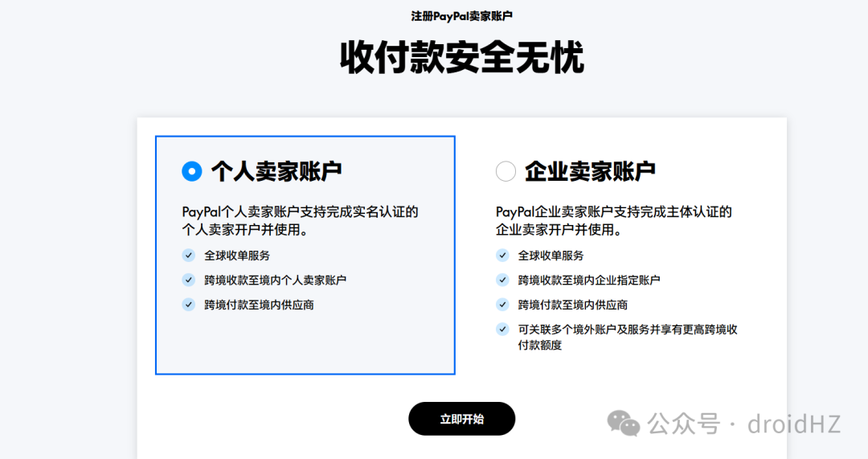Select the 企业卖家账户 radio button

[506, 171]
